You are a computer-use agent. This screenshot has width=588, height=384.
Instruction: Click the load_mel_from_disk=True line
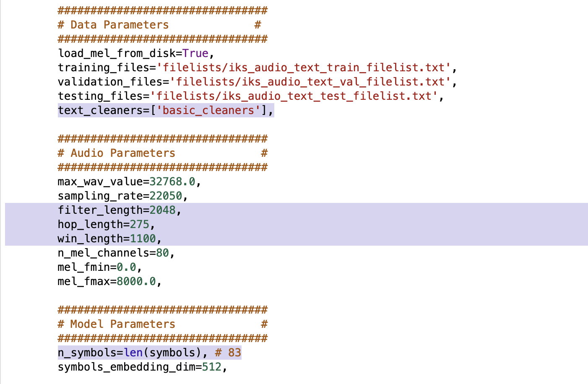[x=136, y=53]
